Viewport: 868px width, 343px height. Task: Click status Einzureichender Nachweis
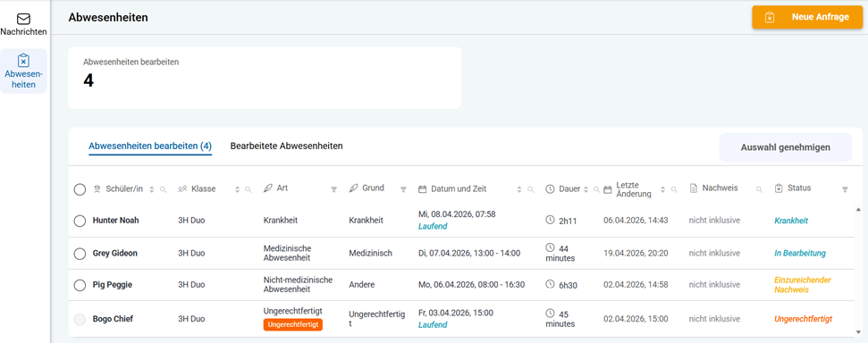(x=803, y=284)
